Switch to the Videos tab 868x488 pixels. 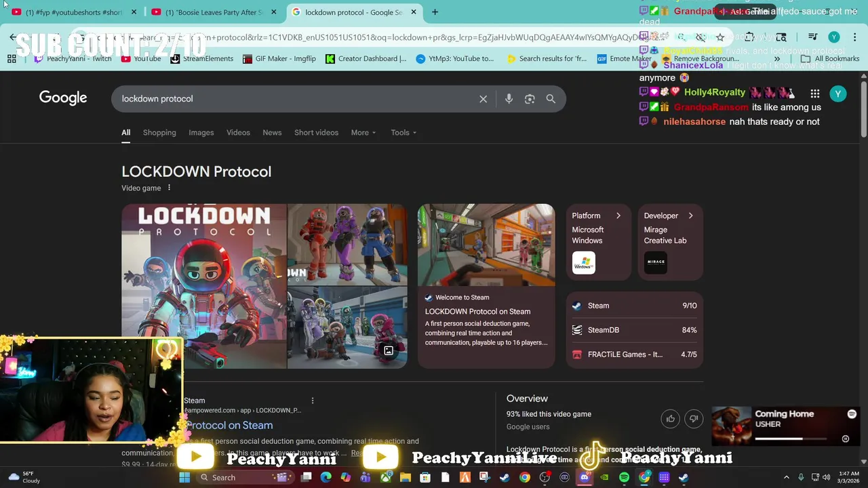238,132
